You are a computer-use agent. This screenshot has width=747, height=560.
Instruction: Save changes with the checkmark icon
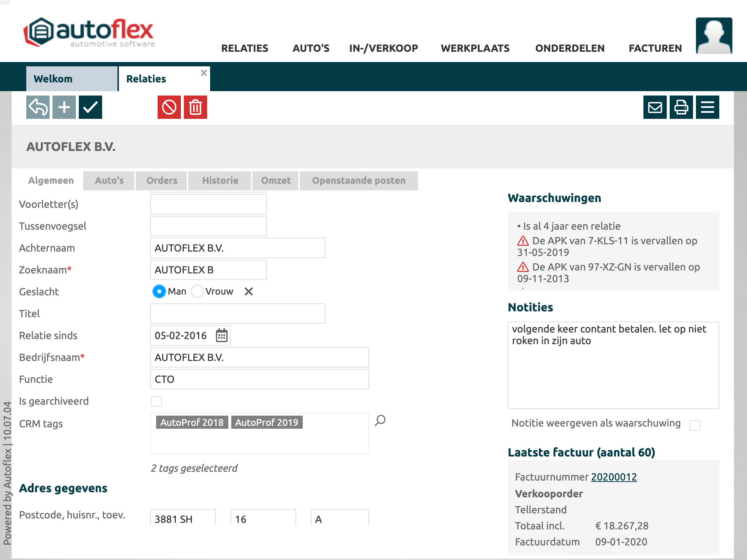tap(90, 107)
